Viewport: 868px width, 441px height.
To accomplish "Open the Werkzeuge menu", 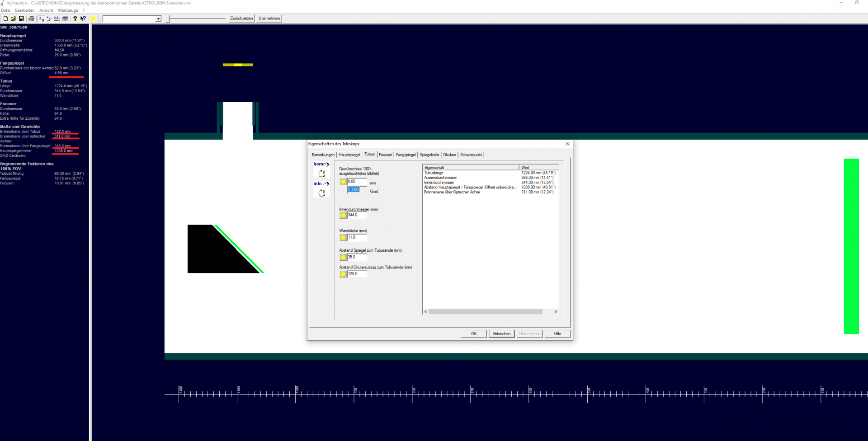I will point(68,10).
